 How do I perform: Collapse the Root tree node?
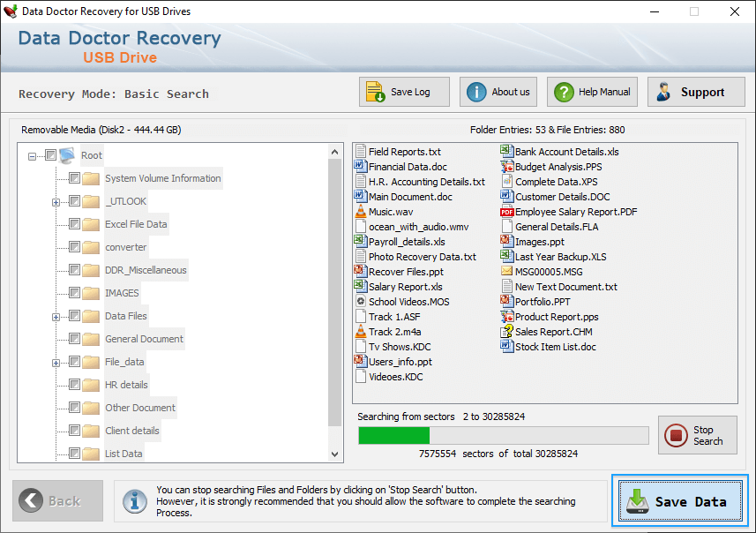pos(32,156)
